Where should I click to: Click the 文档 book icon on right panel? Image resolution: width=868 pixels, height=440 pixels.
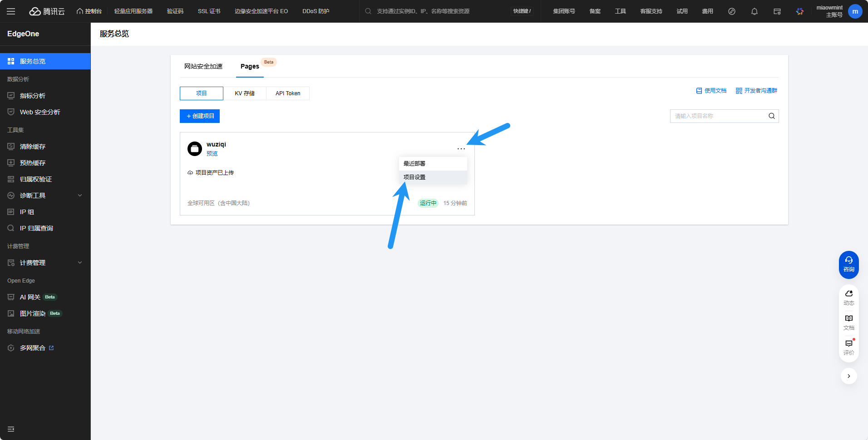pos(848,322)
